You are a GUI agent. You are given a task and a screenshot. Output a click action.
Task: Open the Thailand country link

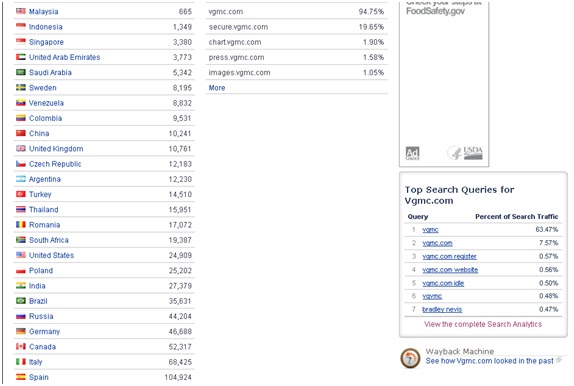44,209
